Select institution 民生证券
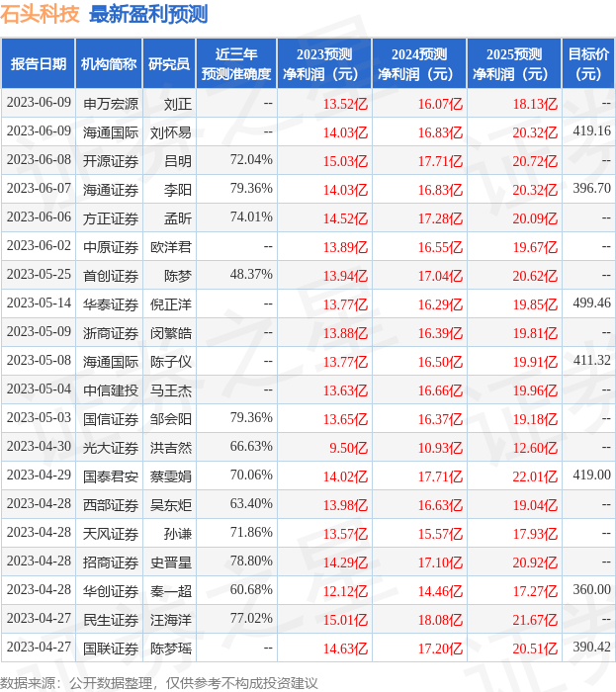Image resolution: width=616 pixels, height=692 pixels. [111, 620]
